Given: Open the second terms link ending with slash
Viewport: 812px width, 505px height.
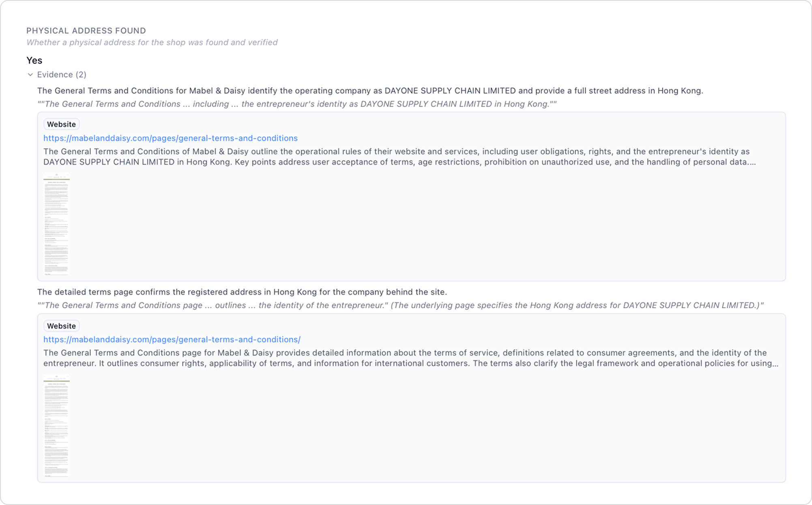Looking at the screenshot, I should (172, 339).
